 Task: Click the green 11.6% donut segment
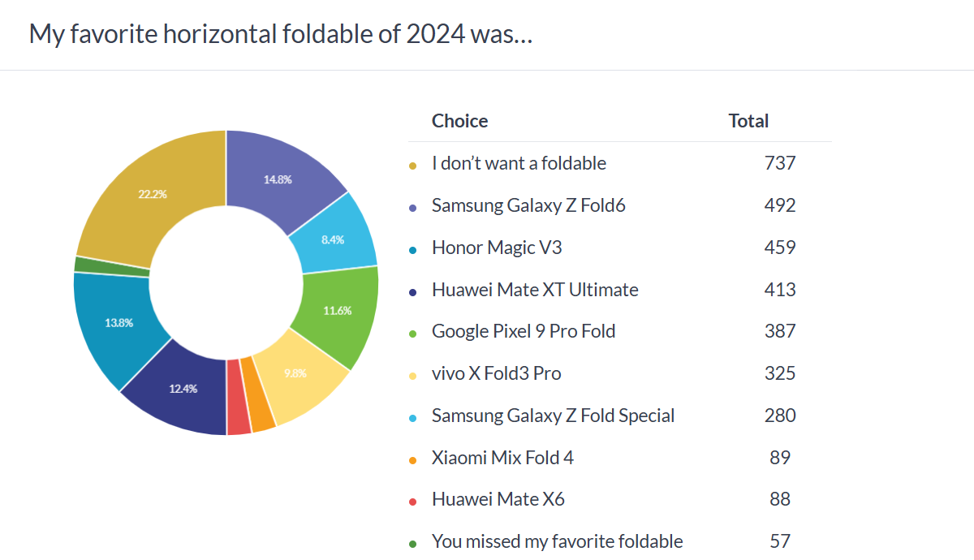337,312
